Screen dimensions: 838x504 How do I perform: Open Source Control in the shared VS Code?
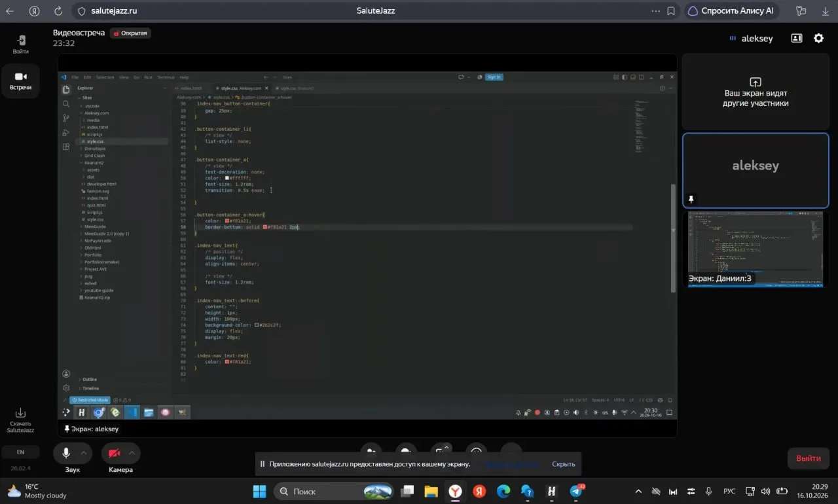(x=66, y=118)
